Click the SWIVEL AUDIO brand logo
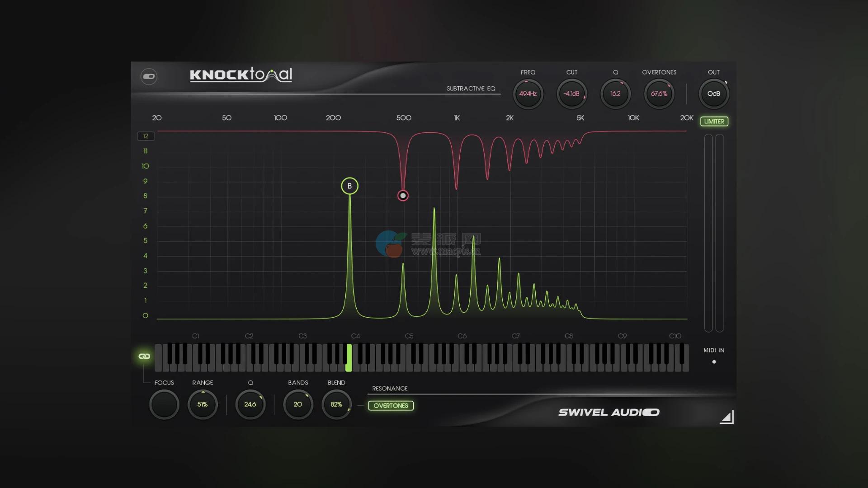Screen dimensions: 868x488 point(609,412)
